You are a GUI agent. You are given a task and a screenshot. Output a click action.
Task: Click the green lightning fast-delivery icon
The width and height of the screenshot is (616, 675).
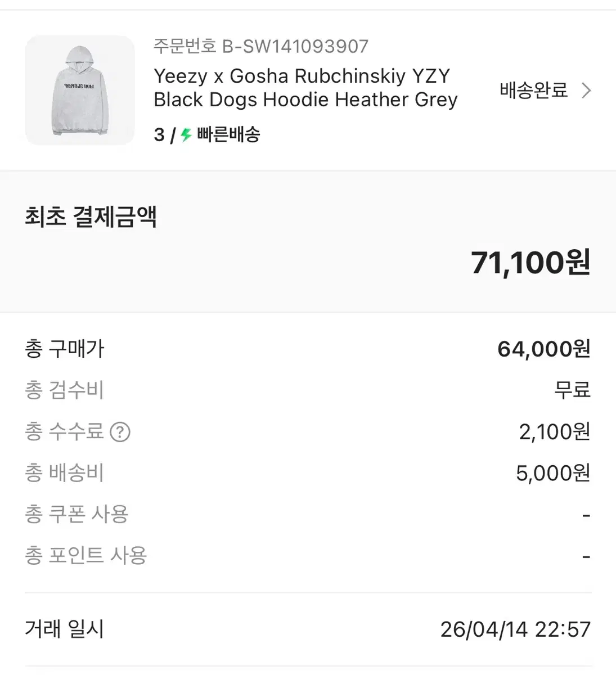click(186, 135)
